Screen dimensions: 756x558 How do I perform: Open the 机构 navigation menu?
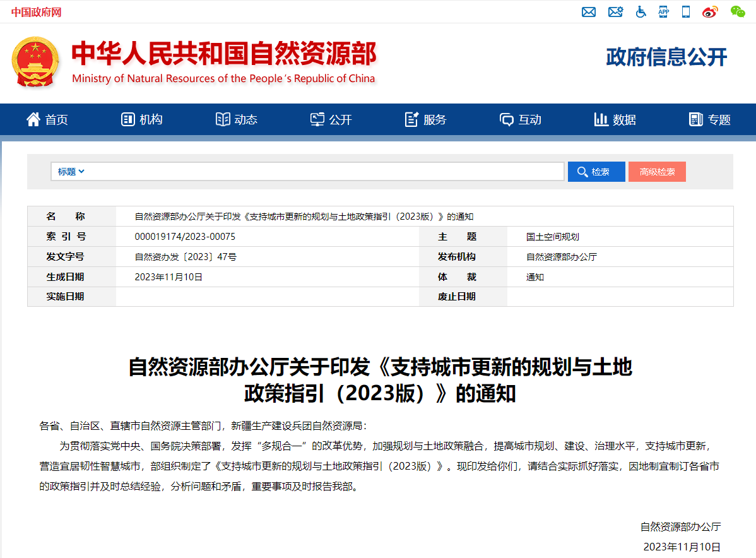pos(142,119)
